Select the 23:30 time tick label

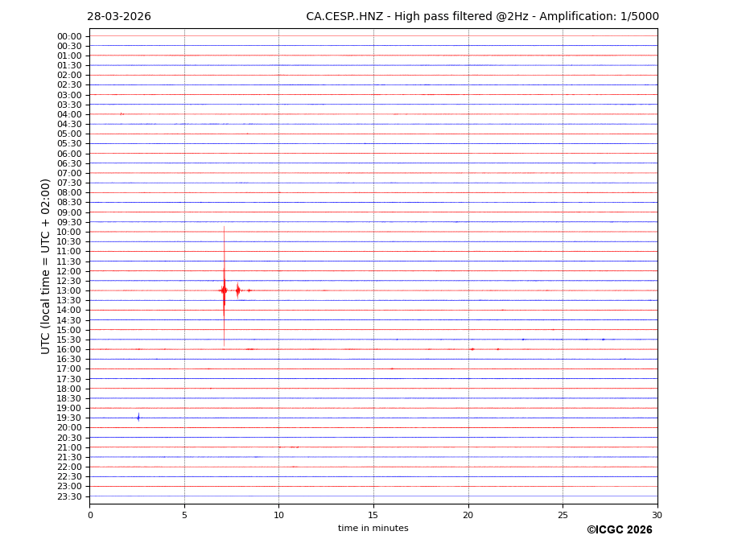69,496
